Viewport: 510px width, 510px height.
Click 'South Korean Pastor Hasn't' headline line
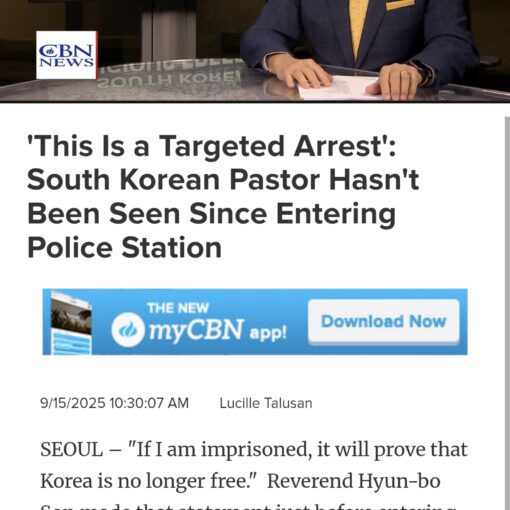[x=223, y=180]
